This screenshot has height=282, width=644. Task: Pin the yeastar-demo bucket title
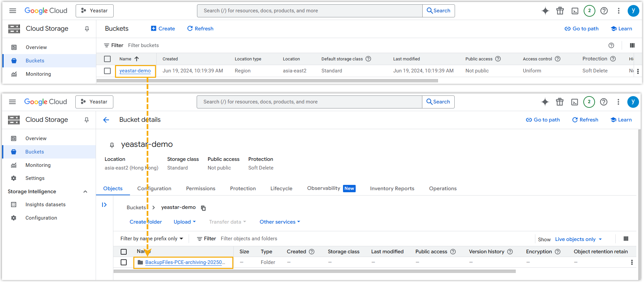point(112,145)
